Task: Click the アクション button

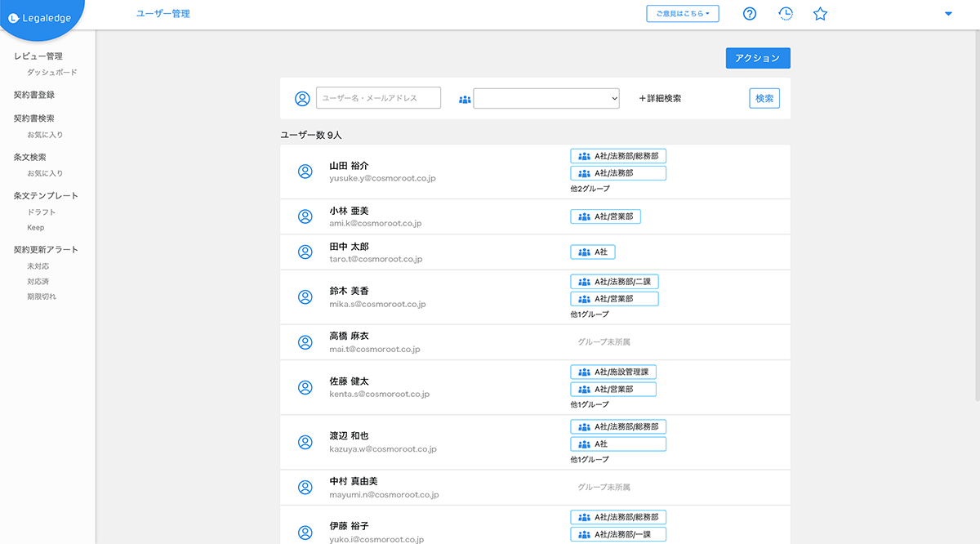Action: click(x=758, y=58)
